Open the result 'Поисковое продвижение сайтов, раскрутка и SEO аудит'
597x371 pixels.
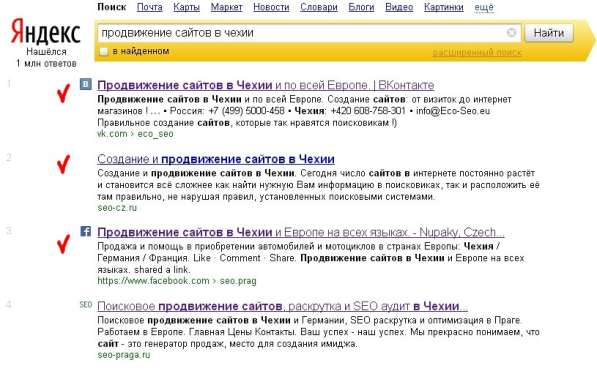coord(283,306)
